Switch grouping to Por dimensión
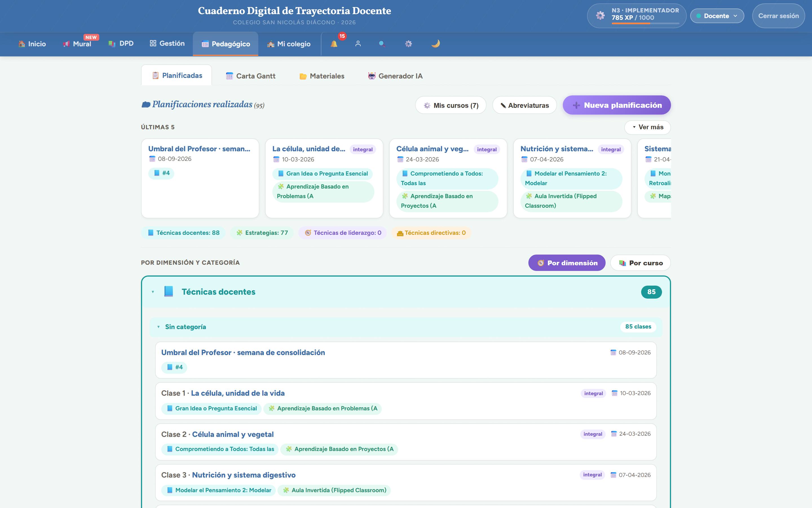The image size is (812, 508). [x=567, y=263]
